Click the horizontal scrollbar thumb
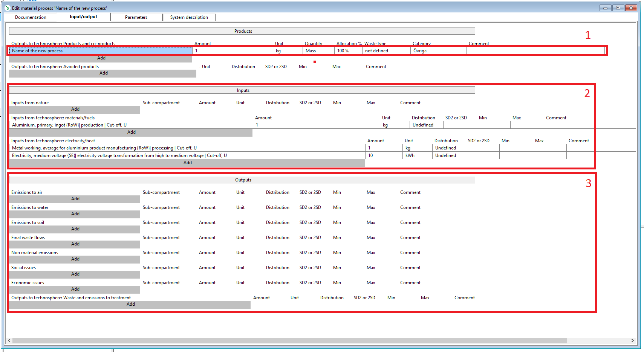 click(290, 340)
